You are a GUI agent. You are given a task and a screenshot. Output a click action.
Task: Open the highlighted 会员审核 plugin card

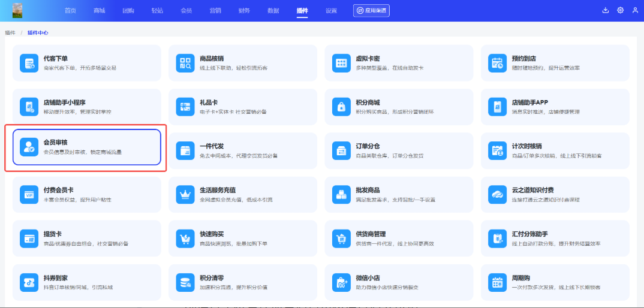tap(86, 147)
